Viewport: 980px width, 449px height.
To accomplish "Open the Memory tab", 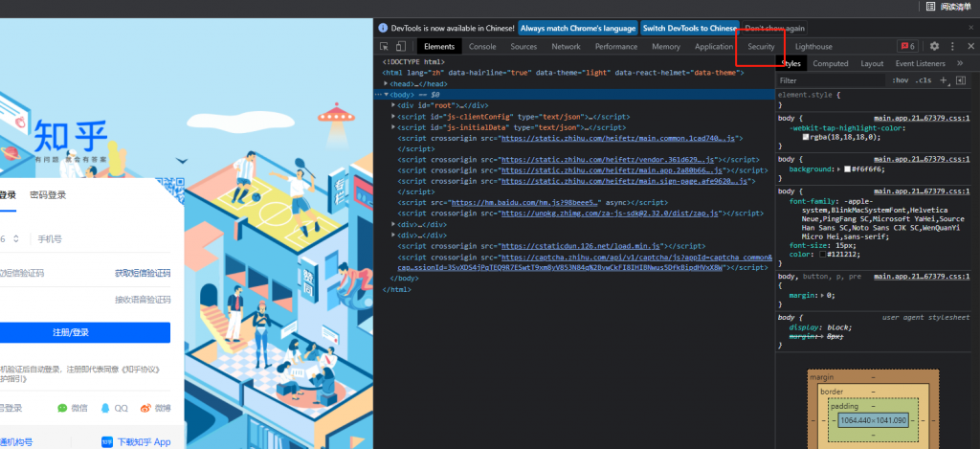I will [666, 46].
